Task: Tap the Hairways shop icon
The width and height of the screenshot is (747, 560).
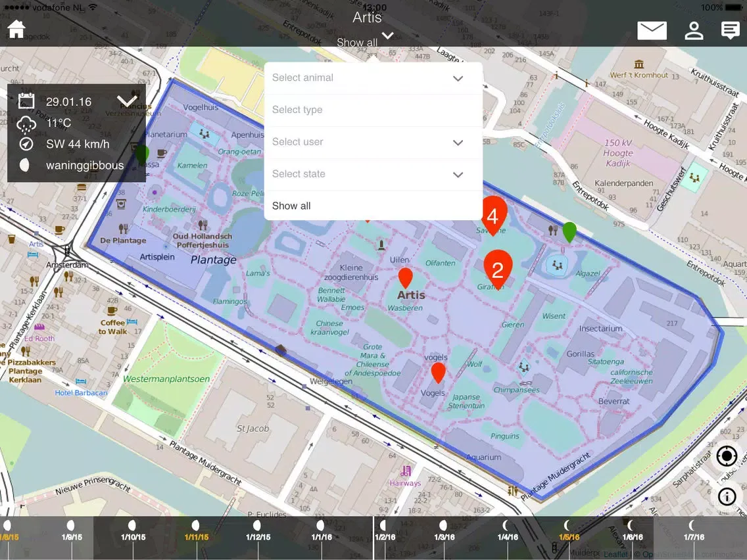Action: tap(406, 471)
